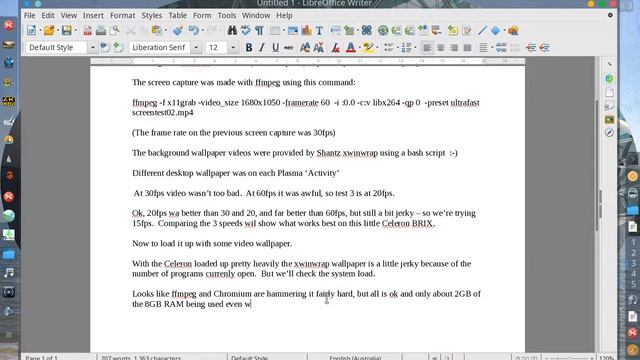Screen dimensions: 640x360
Task: Click into the font size field
Action: [x=217, y=47]
